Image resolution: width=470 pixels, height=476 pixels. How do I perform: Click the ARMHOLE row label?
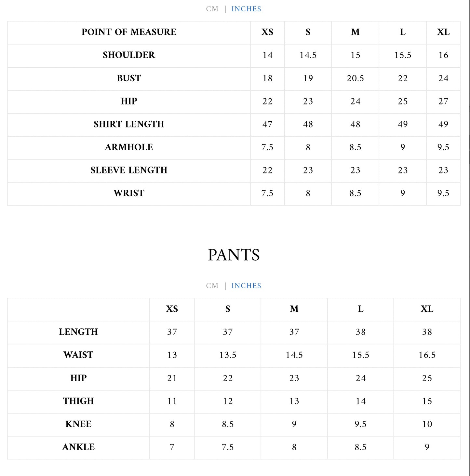click(129, 147)
